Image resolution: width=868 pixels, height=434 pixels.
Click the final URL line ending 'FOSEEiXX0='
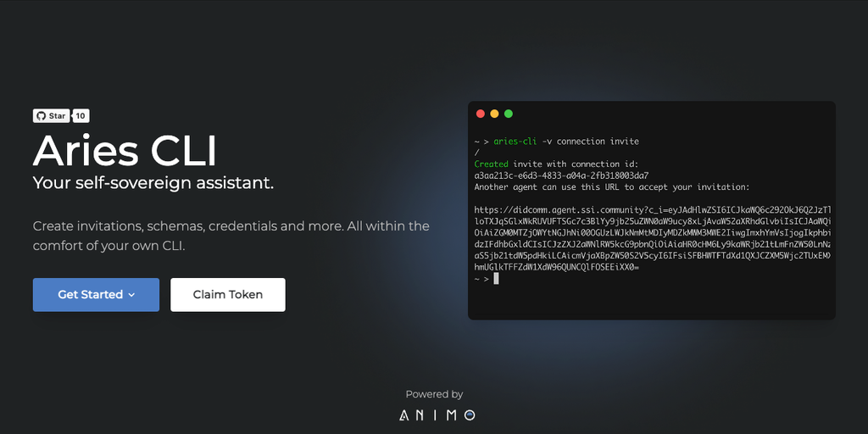[556, 267]
